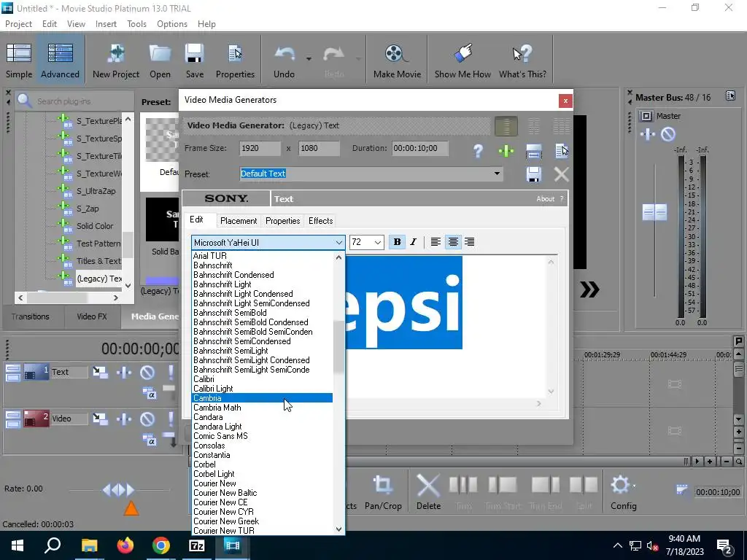The height and width of the screenshot is (560, 747).
Task: Open File Explorer from the taskbar
Action: (x=89, y=545)
